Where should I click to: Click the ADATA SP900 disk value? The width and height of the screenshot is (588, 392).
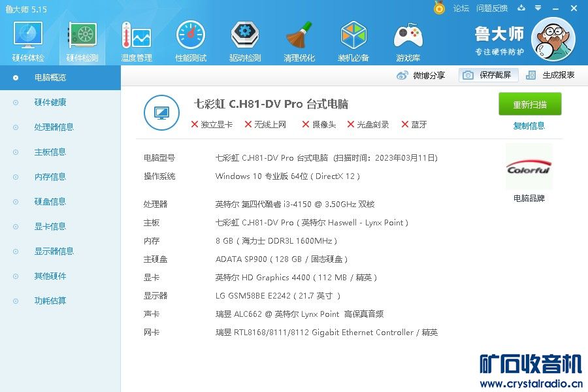(282, 259)
